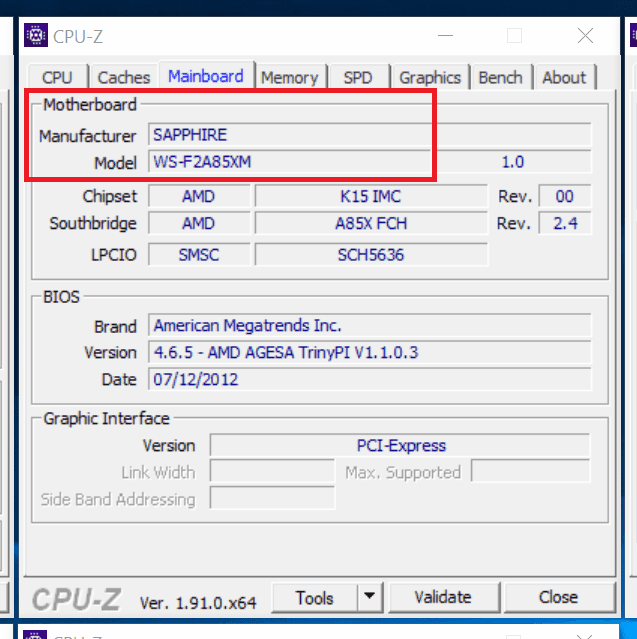Click the BIOS version AGESA value
Image resolution: width=637 pixels, height=639 pixels.
pyautogui.click(x=370, y=352)
